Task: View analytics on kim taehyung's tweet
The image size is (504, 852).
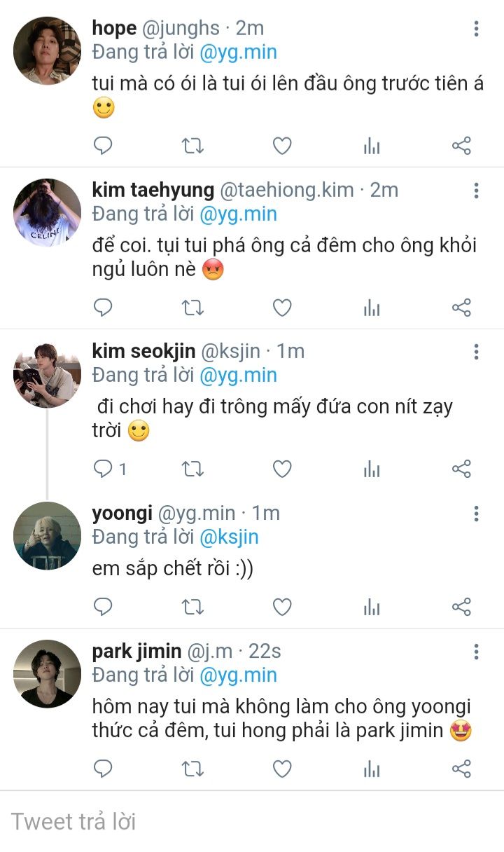Action: pyautogui.click(x=372, y=308)
